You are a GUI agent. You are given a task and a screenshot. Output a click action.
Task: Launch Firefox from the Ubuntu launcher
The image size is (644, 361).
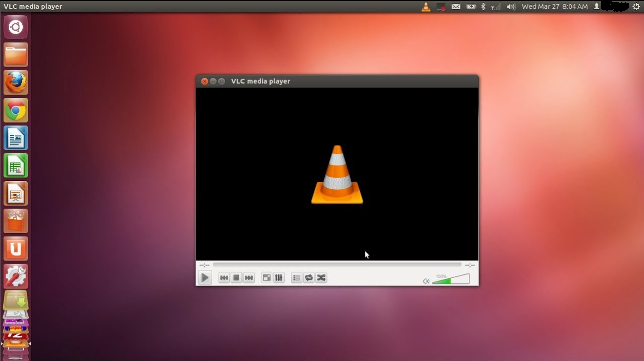tap(16, 82)
